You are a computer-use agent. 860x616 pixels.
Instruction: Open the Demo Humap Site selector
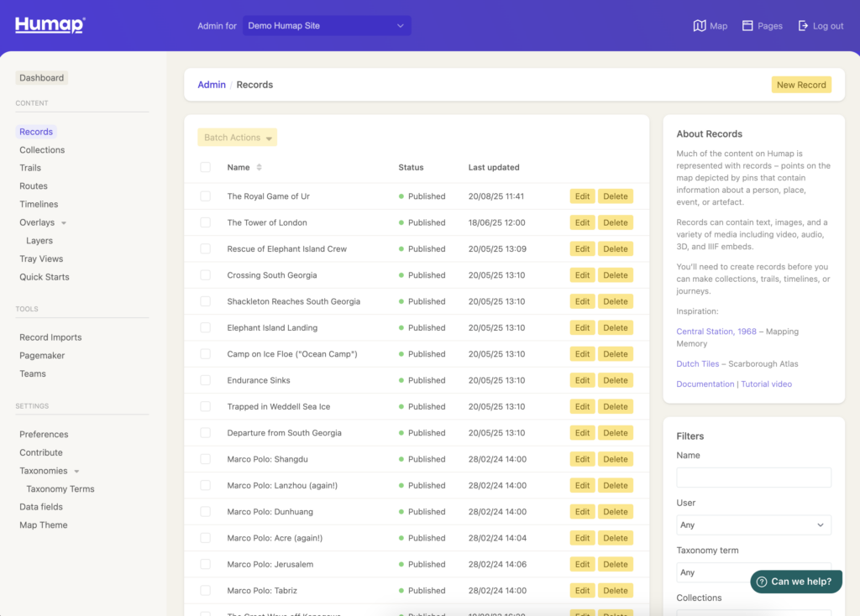pyautogui.click(x=327, y=25)
